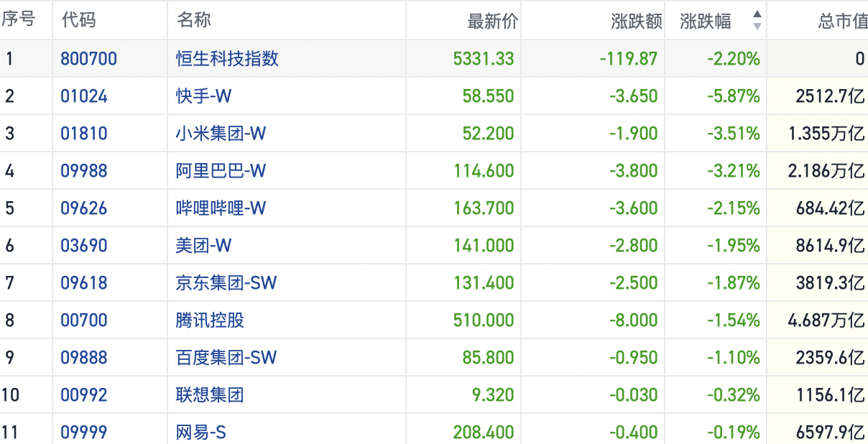
Task: Open 阿里巴巴-W stock page
Action: coord(221,170)
